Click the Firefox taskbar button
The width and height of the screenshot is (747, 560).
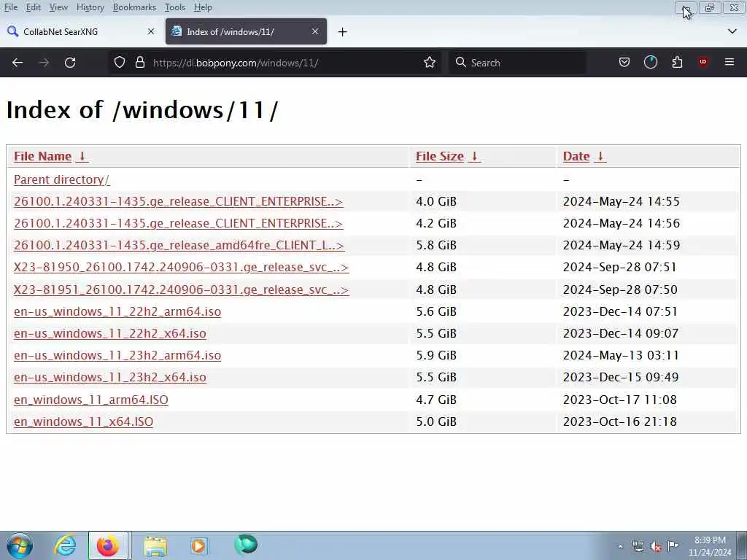[x=108, y=545]
